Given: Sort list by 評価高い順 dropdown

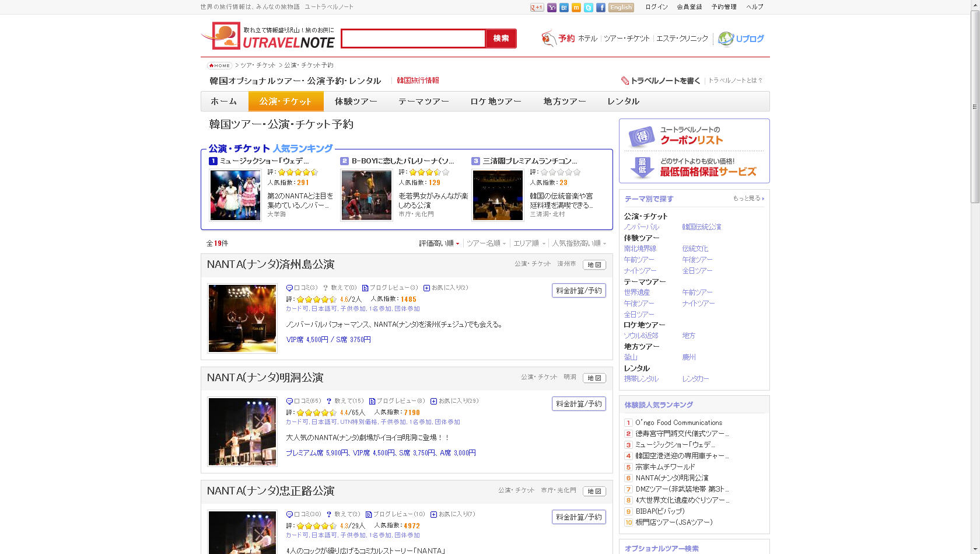Looking at the screenshot, I should [x=439, y=243].
